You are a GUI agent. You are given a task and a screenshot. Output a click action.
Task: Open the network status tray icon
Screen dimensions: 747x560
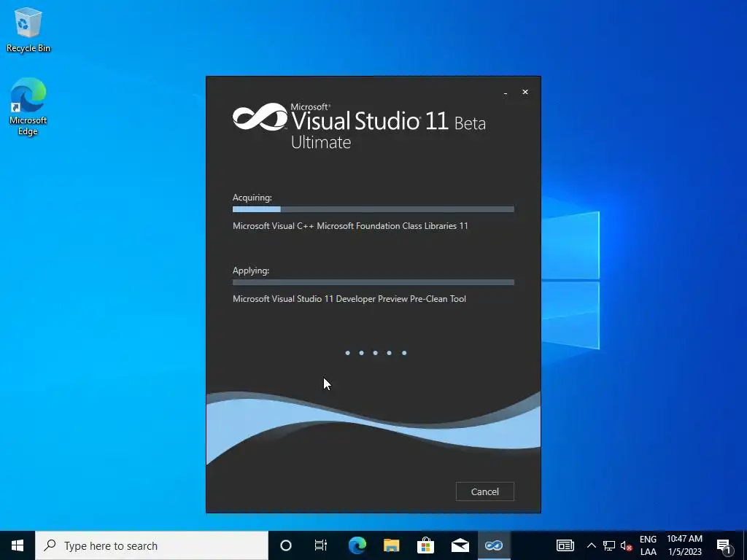[609, 545]
